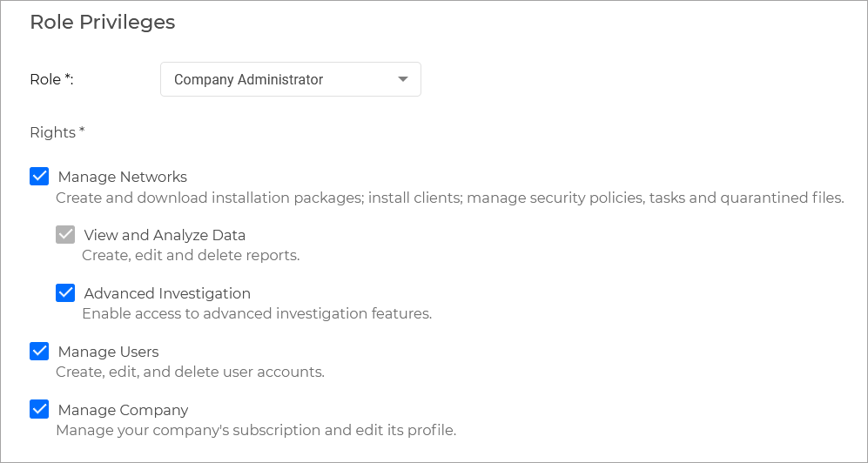Viewport: 868px width, 463px height.
Task: Untick the Manage Company checkbox
Action: (39, 410)
